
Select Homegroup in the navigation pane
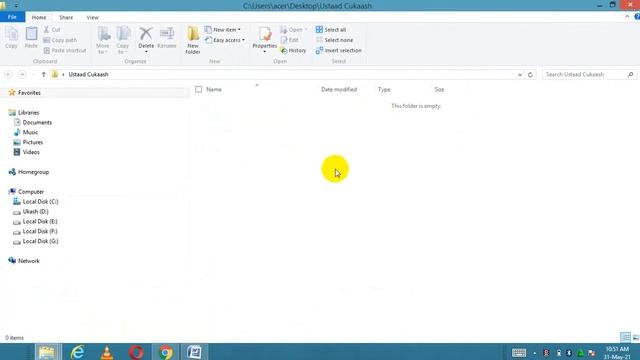point(33,172)
